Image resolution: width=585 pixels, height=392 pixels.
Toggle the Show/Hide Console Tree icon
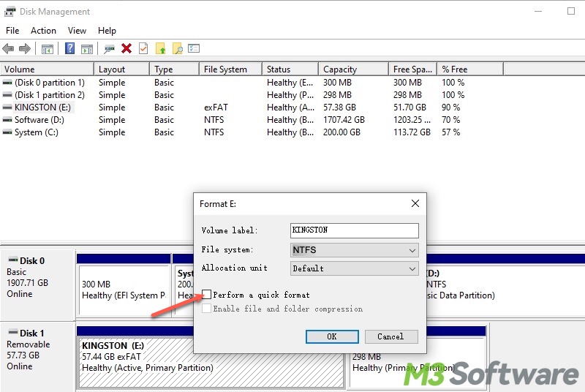(48, 49)
